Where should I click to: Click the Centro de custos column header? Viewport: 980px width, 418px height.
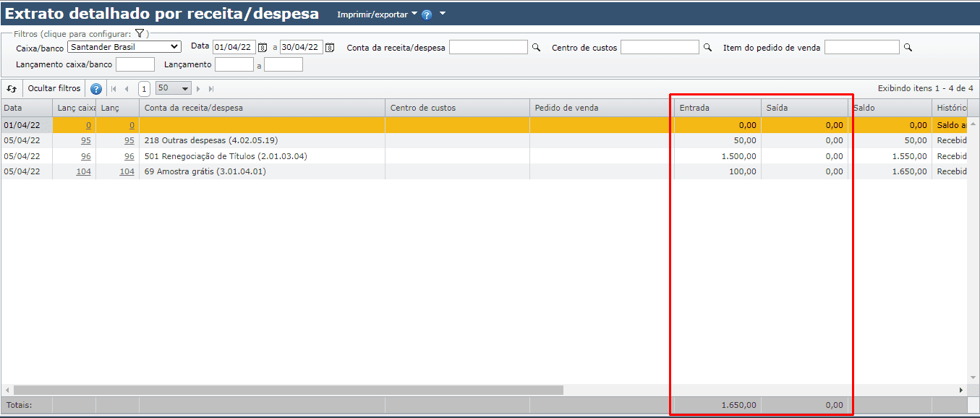pyautogui.click(x=457, y=108)
